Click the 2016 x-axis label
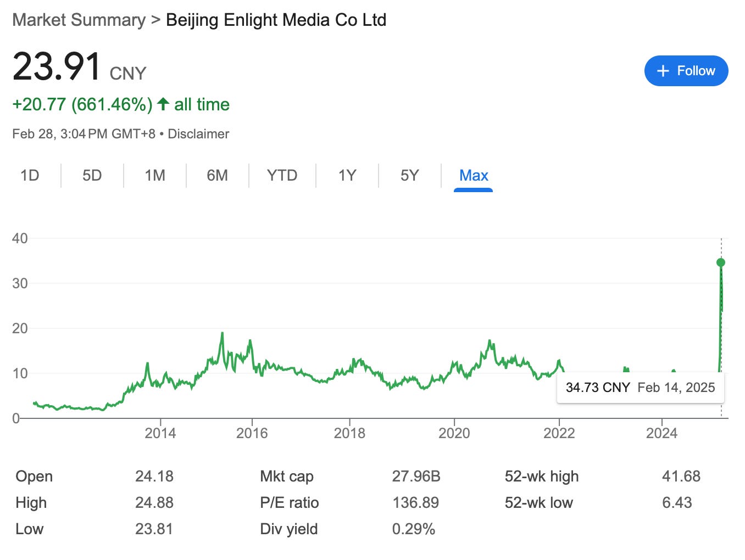745x560 pixels. pos(252,433)
